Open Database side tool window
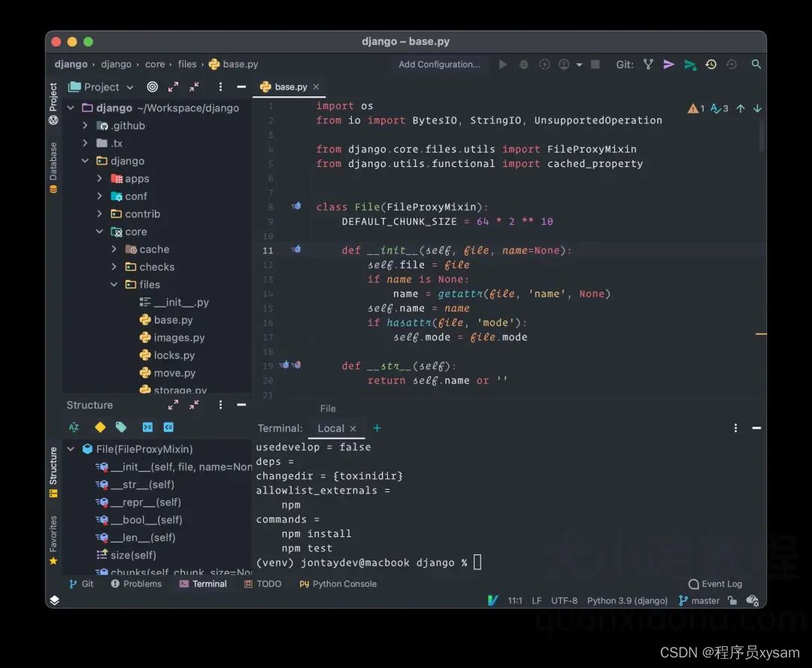The image size is (812, 668). pos(53,168)
